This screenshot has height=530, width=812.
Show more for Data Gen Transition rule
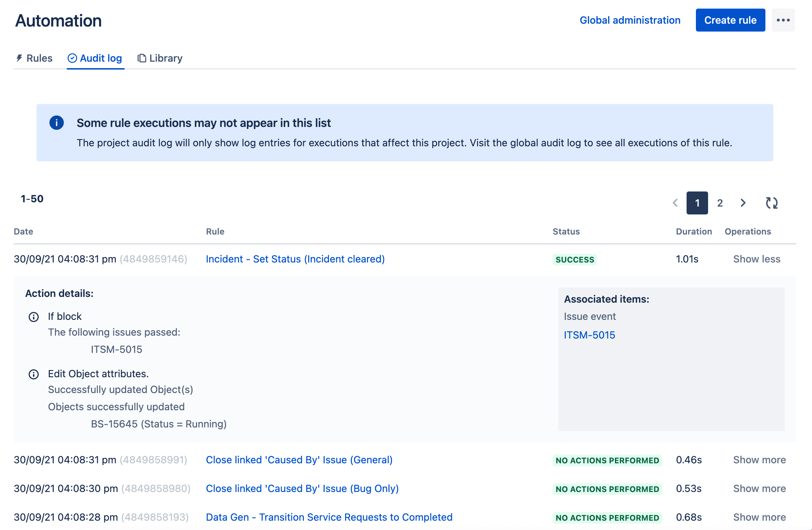tap(759, 517)
